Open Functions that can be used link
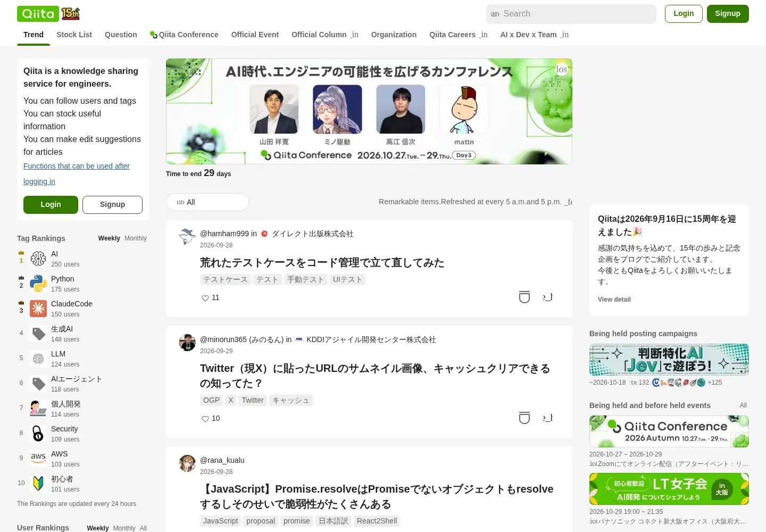The width and height of the screenshot is (766, 532). 77,173
